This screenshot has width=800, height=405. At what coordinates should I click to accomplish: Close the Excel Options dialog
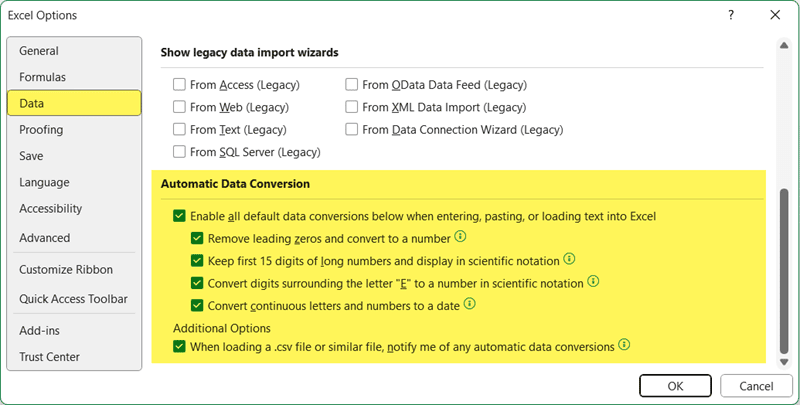click(x=775, y=15)
